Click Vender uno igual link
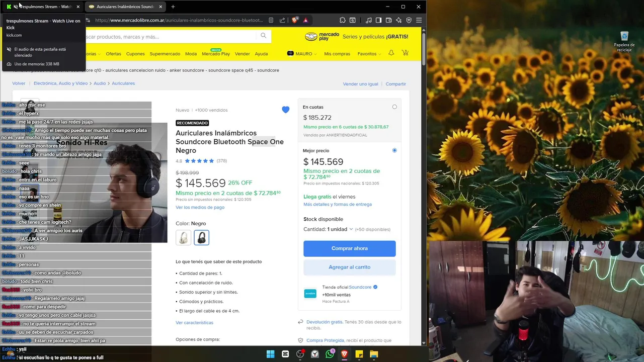 pos(360,84)
